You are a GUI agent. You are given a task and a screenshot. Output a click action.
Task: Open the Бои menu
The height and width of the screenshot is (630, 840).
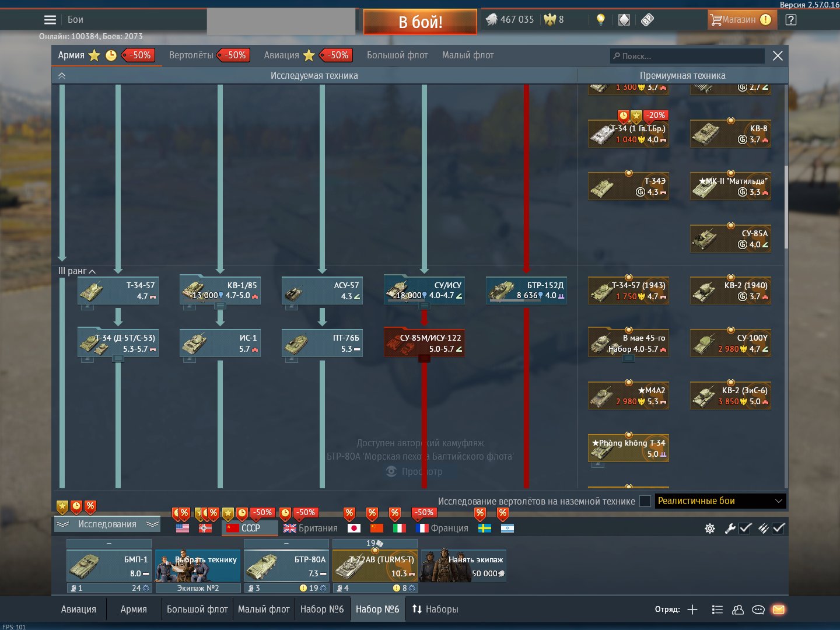(x=75, y=20)
